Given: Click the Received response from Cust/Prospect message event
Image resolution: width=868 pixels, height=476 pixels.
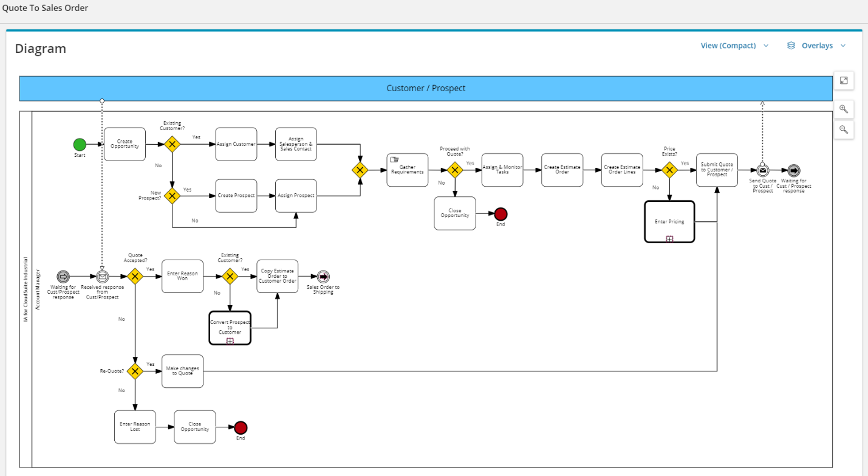Looking at the screenshot, I should (103, 277).
